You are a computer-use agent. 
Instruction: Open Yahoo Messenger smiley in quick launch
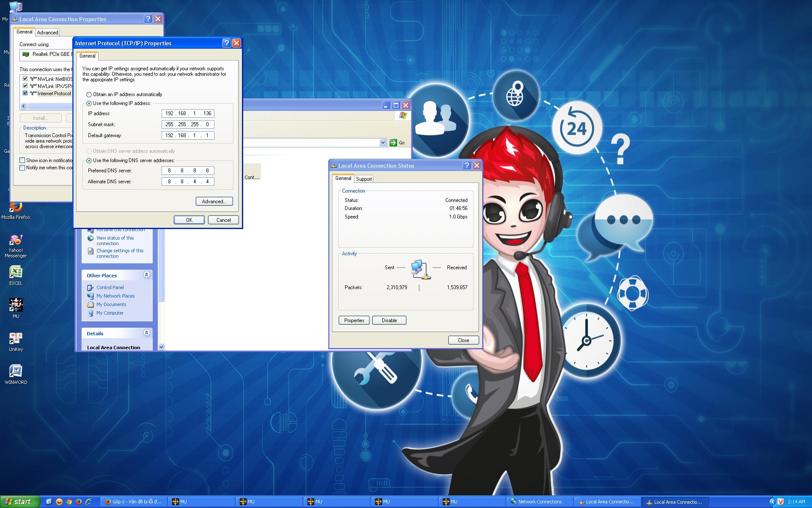tap(59, 502)
